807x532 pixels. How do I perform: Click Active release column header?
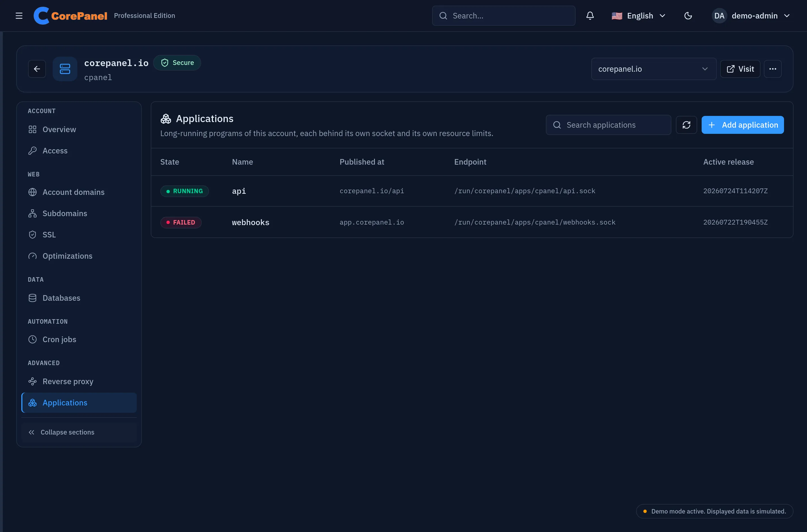coord(728,162)
